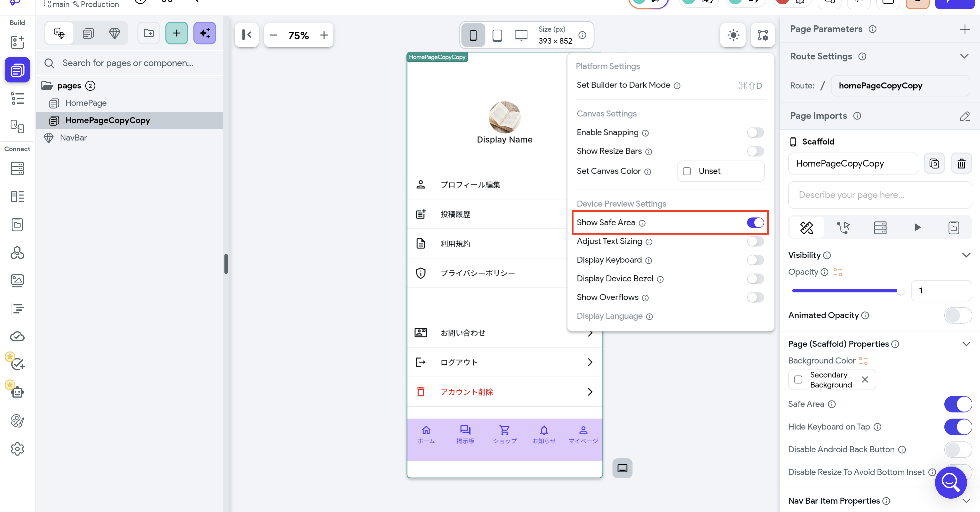The width and height of the screenshot is (980, 512).
Task: Open the Actions tab in properties panel
Action: [843, 228]
